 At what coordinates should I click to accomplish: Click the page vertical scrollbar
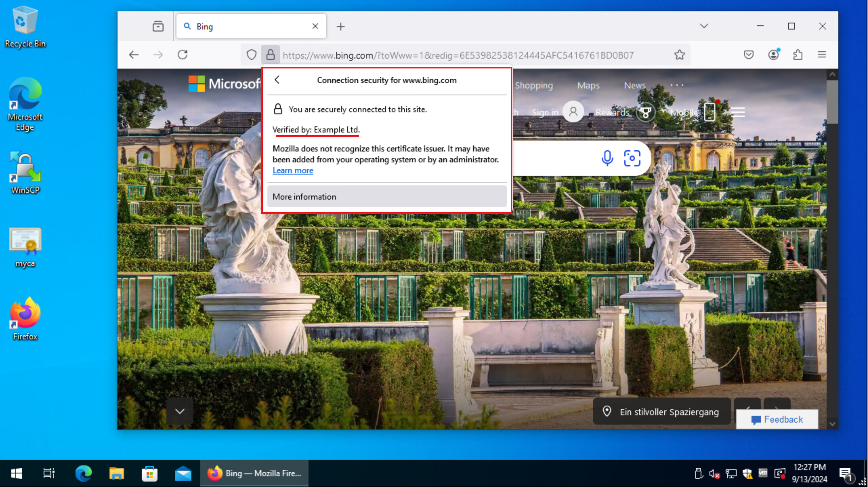[832, 102]
